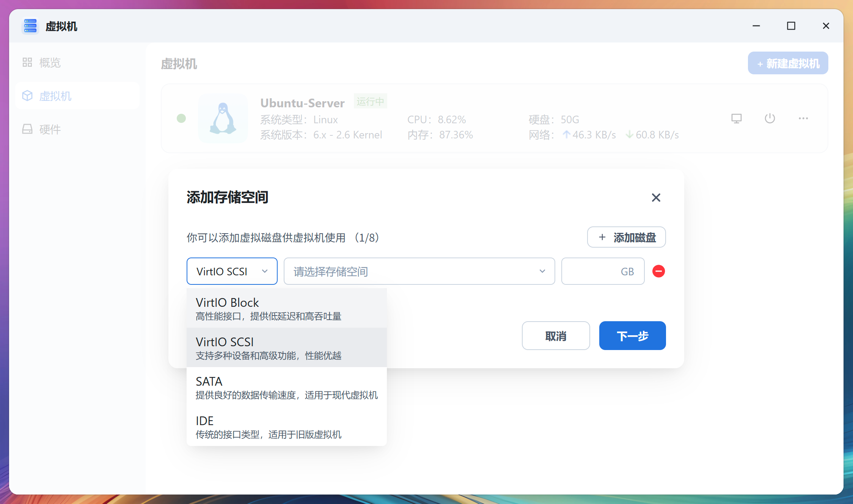Close the 添加存储空间 dialog
Screen dimensions: 853x504
(x=656, y=198)
